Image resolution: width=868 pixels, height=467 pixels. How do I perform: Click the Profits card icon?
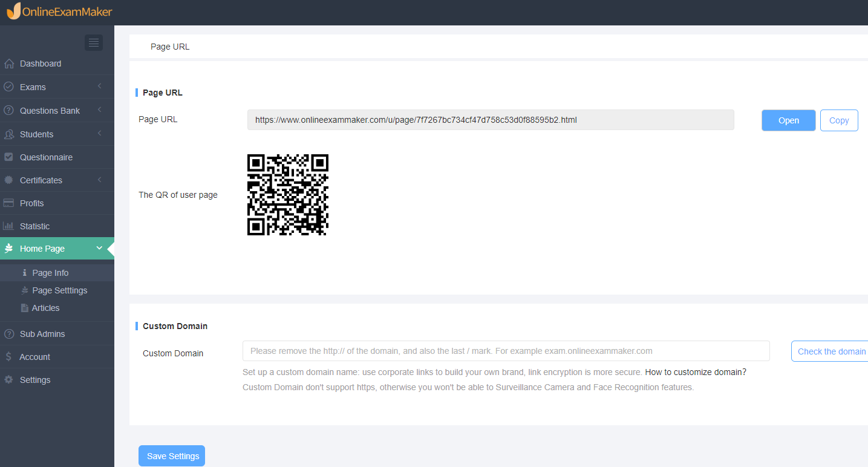(8, 203)
